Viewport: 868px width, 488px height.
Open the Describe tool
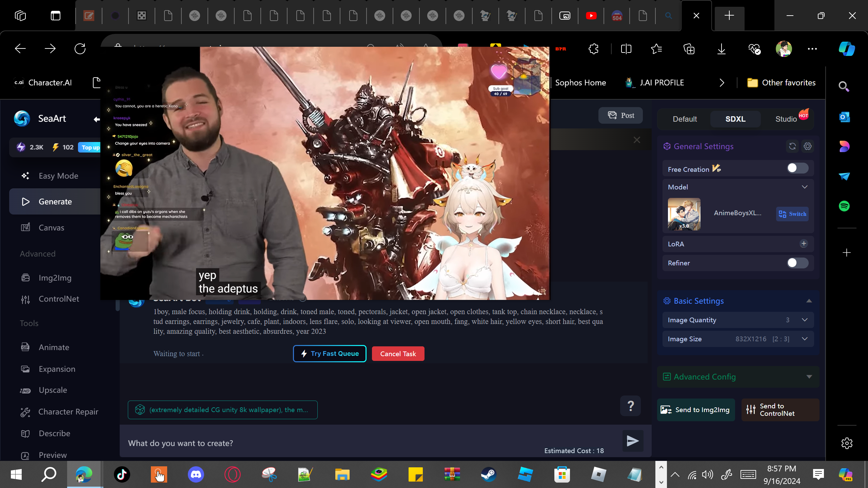tap(54, 433)
